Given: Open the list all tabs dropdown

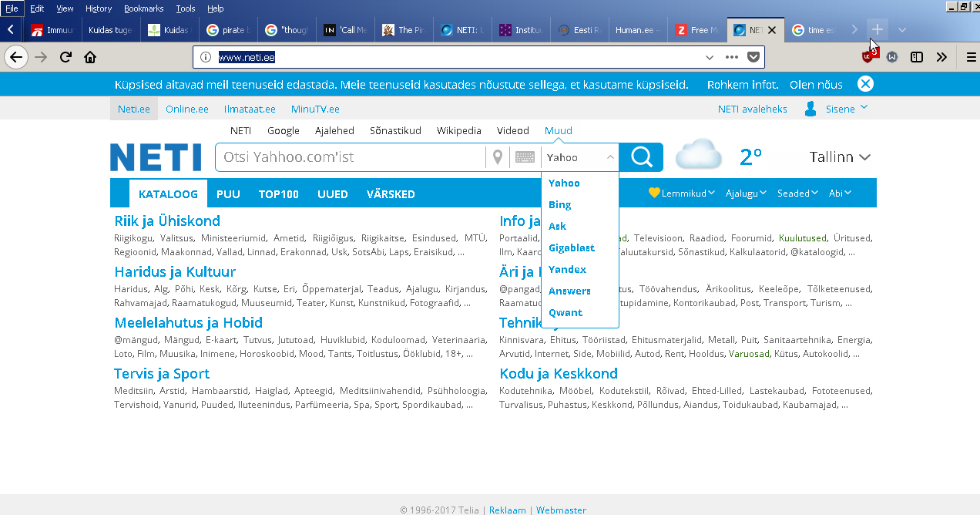Looking at the screenshot, I should point(902,29).
